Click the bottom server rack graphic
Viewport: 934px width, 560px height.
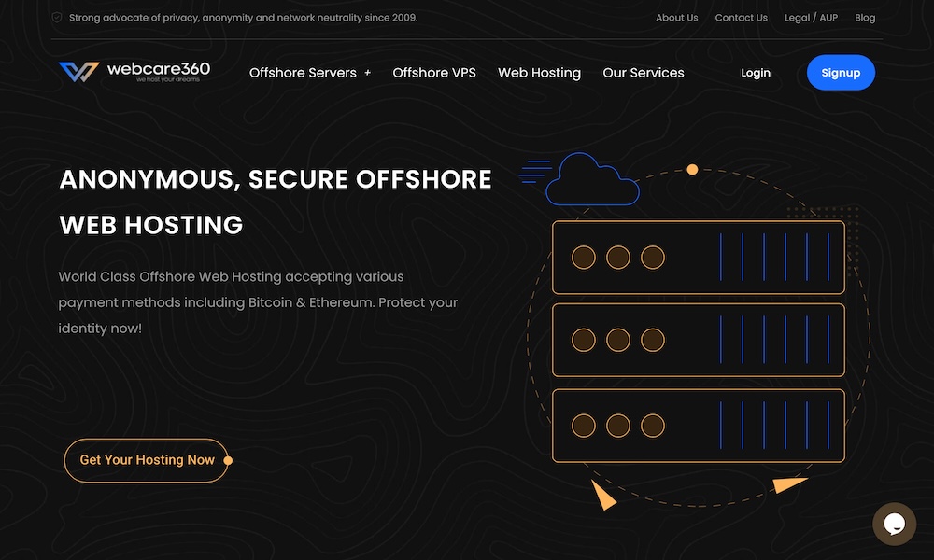(698, 426)
